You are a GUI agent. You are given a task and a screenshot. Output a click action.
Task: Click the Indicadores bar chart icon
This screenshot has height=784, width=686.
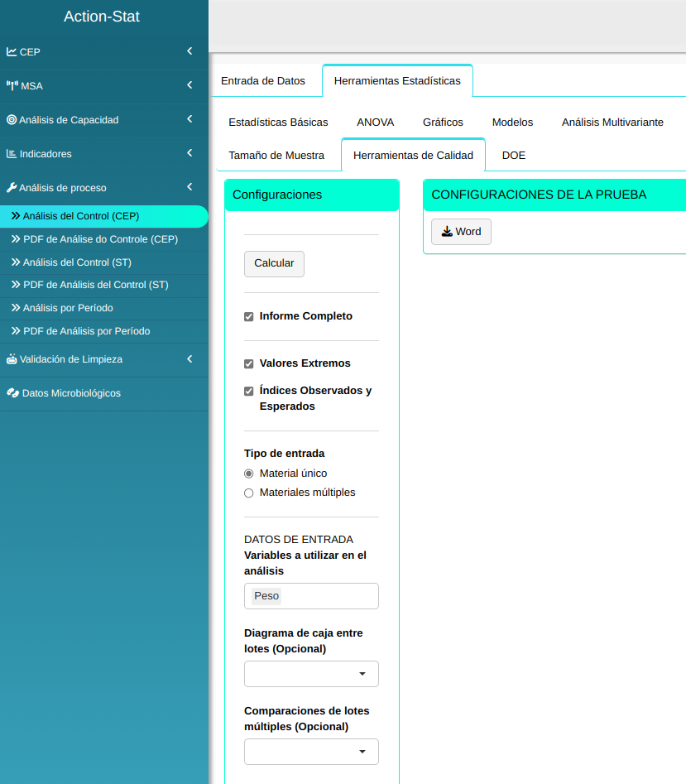tap(12, 154)
